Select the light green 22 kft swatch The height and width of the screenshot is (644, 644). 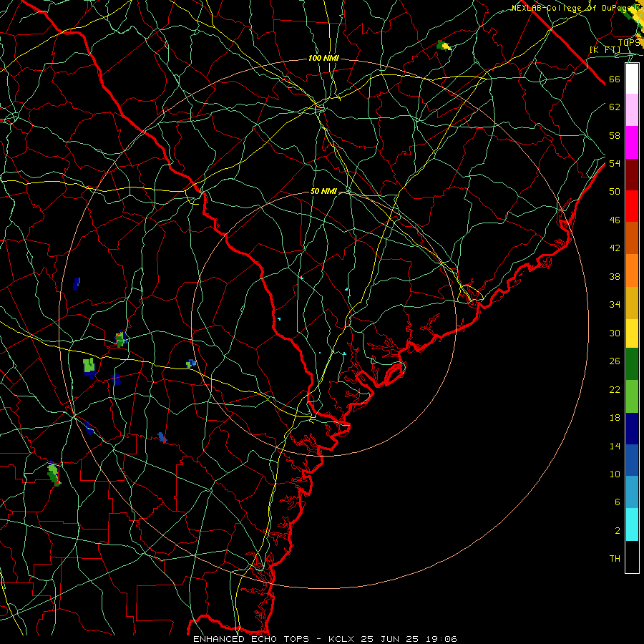click(632, 396)
